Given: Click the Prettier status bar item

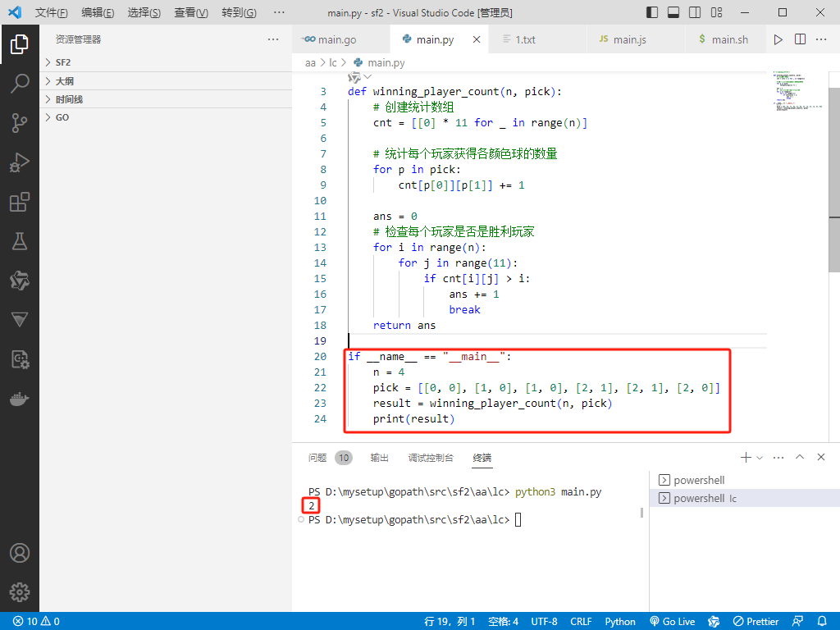Looking at the screenshot, I should [756, 622].
